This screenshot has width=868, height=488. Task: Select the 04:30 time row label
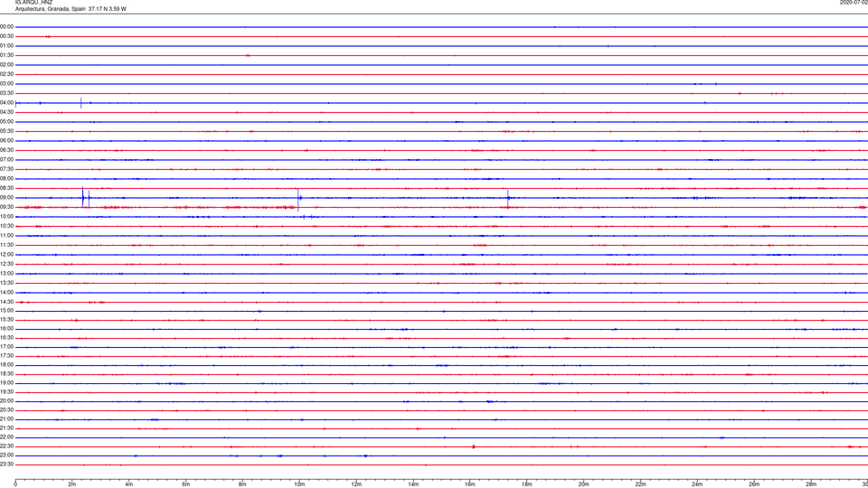click(6, 112)
